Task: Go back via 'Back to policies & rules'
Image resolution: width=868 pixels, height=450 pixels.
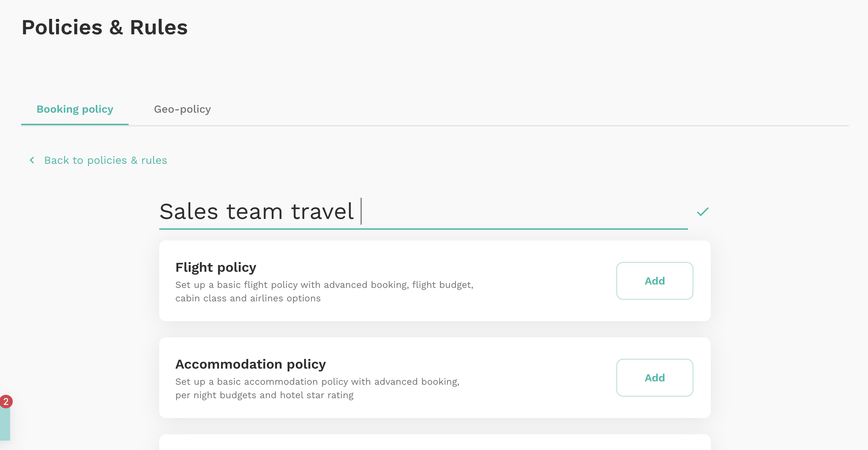Action: [x=105, y=160]
